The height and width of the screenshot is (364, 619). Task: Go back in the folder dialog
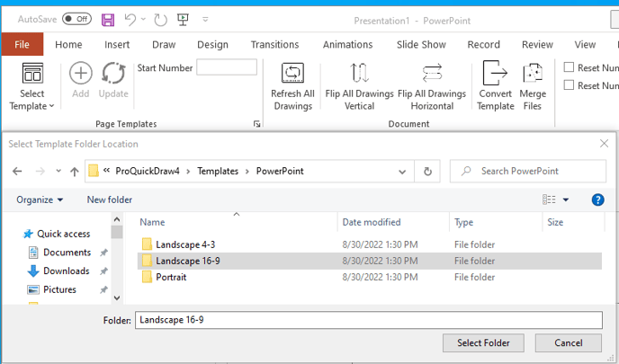17,171
